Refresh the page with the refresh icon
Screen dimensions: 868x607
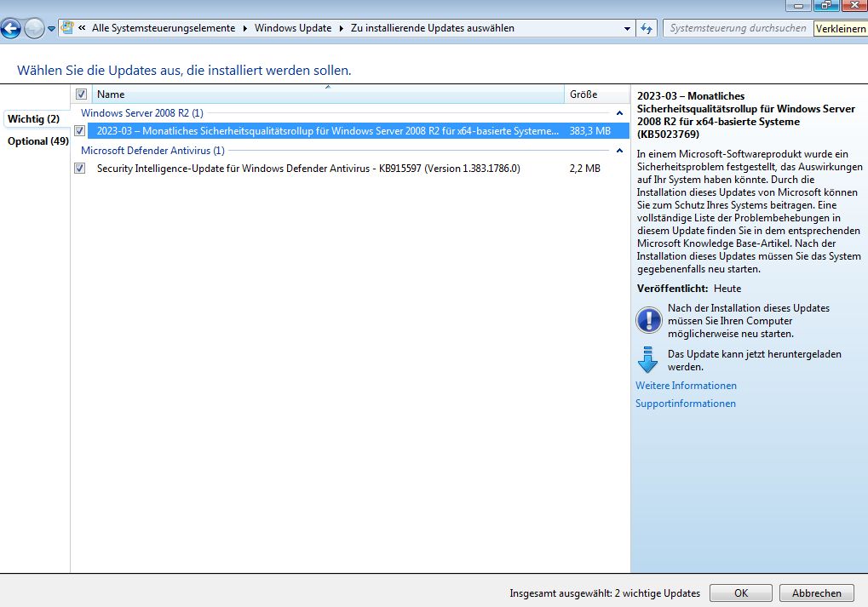647,28
